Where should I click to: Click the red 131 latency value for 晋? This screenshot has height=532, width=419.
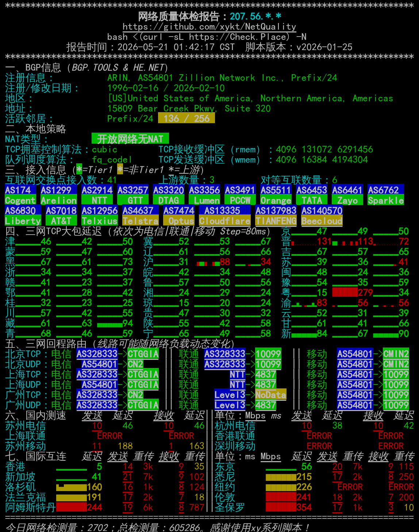pos(324,242)
